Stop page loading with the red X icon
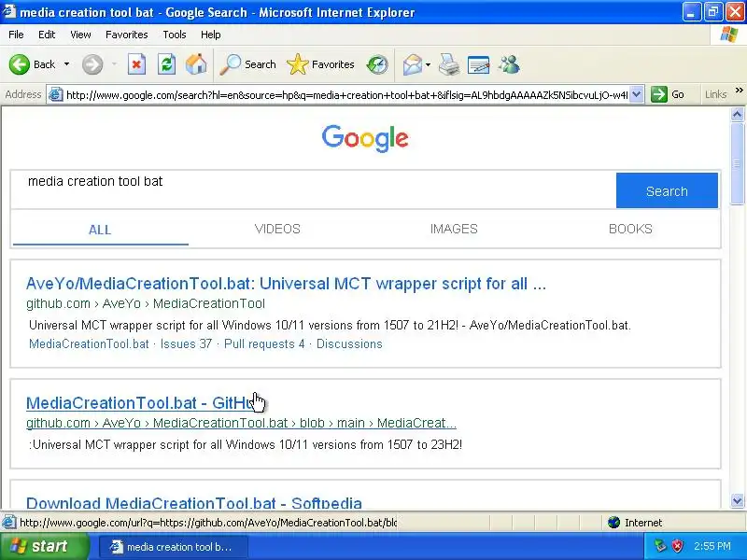747x560 pixels. tap(136, 64)
